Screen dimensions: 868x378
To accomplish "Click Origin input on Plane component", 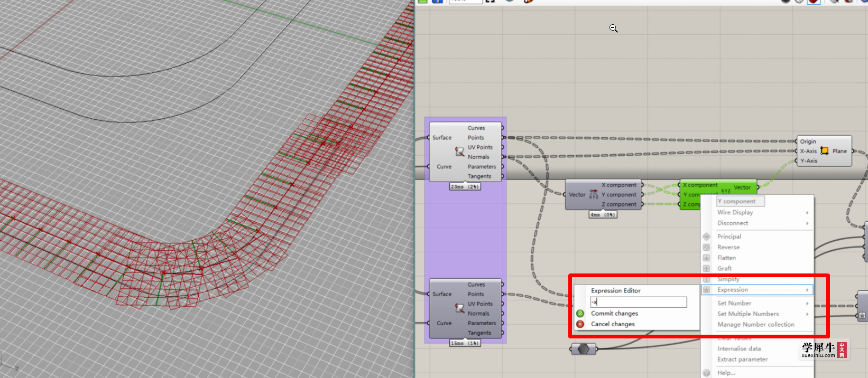I will tap(808, 141).
